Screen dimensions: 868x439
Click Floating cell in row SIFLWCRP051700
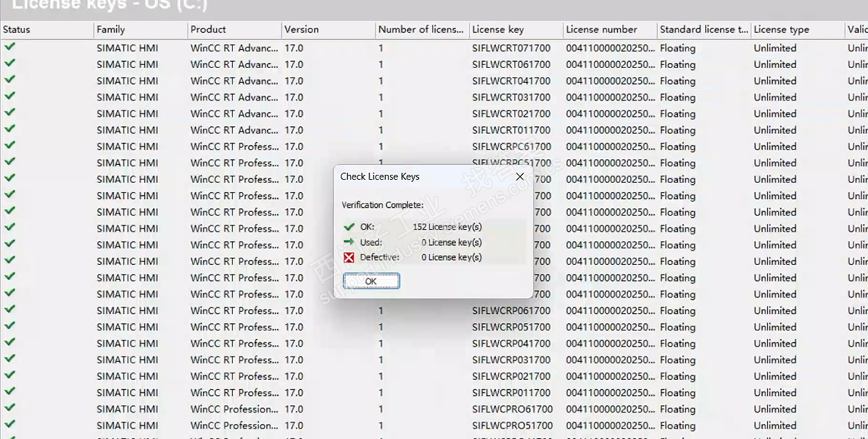(677, 328)
